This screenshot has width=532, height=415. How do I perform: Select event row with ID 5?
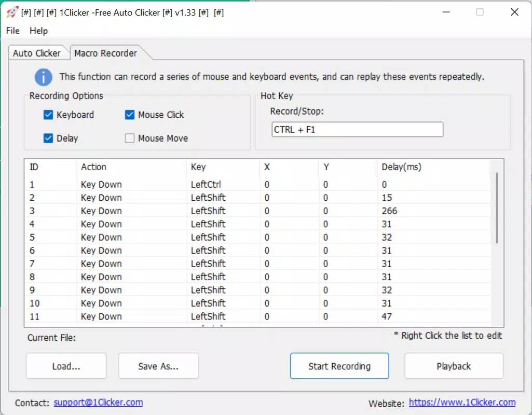[258, 238]
